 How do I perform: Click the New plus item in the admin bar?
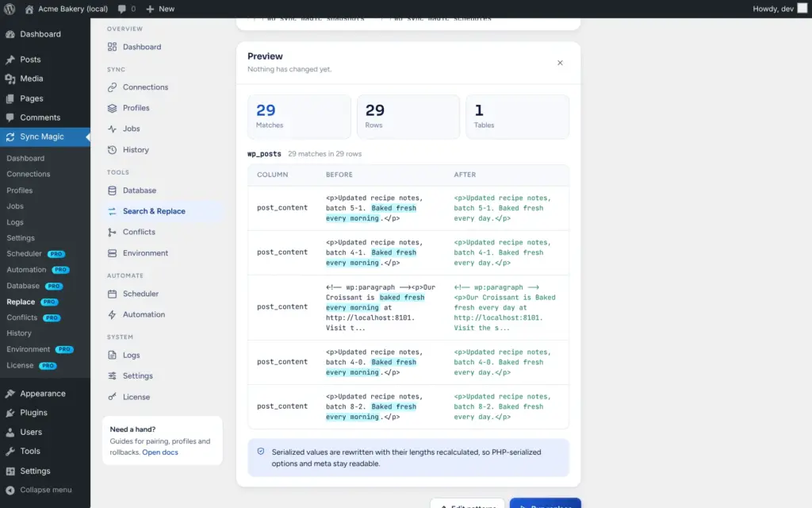160,9
